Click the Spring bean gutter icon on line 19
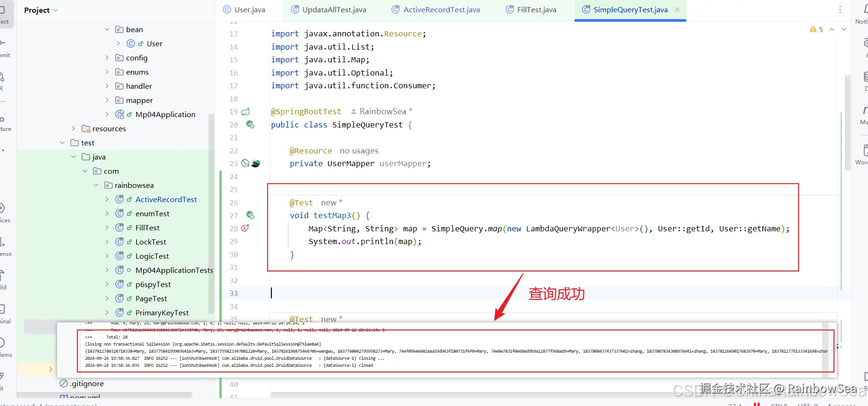Image resolution: width=868 pixels, height=406 pixels. [245, 112]
